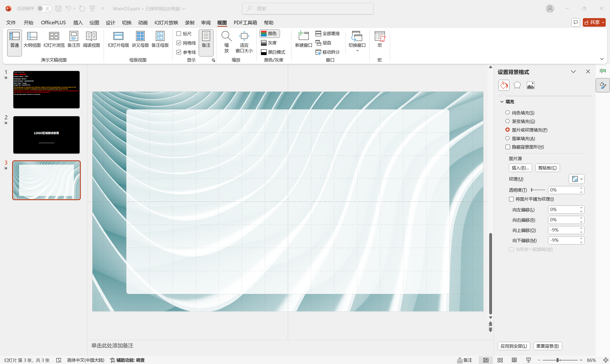Screen dimensions: 610x364
Task: Select Solid fill radio option
Action: pos(508,113)
